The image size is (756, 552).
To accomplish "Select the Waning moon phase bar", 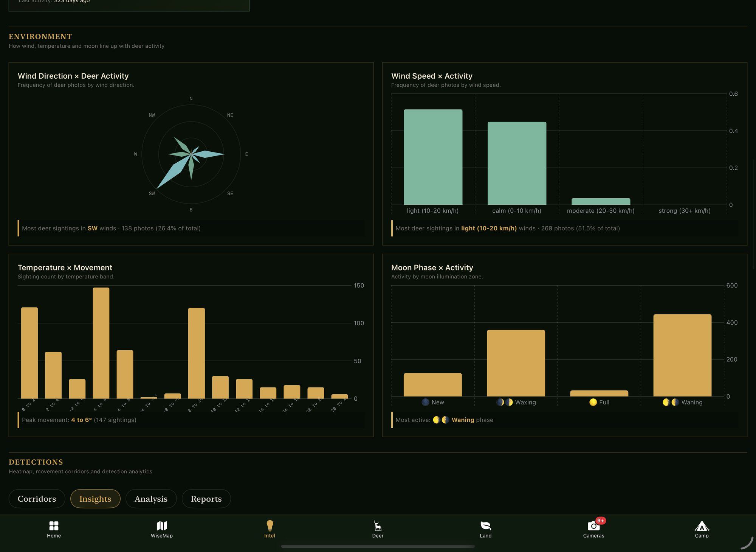I will [x=682, y=355].
